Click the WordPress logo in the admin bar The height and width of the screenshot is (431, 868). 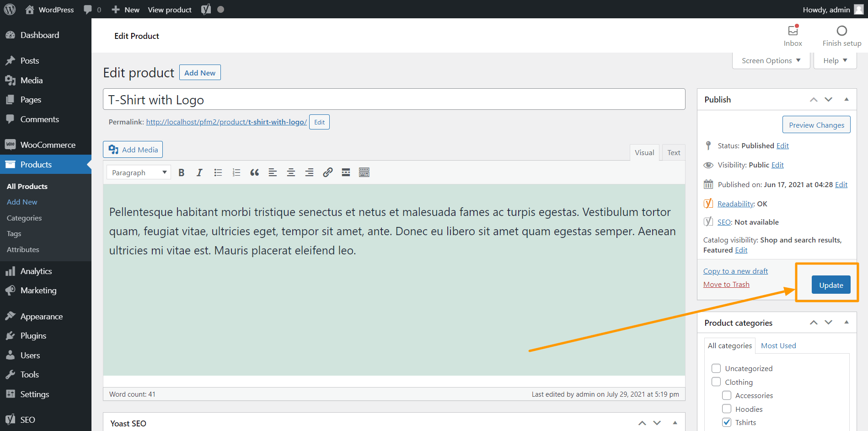pyautogui.click(x=10, y=9)
